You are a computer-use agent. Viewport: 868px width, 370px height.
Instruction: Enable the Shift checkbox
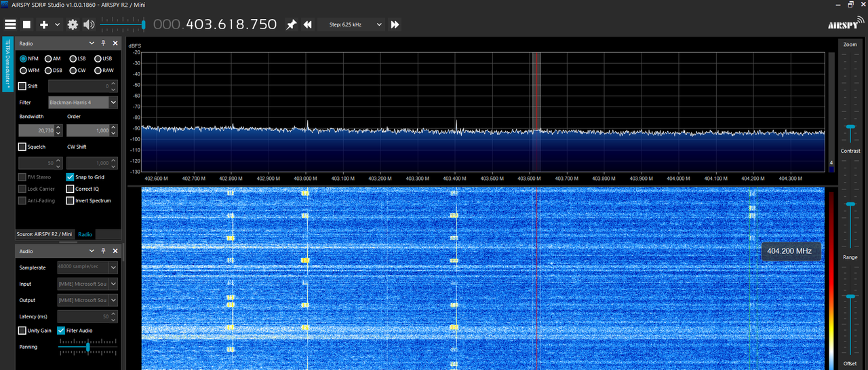pyautogui.click(x=22, y=86)
